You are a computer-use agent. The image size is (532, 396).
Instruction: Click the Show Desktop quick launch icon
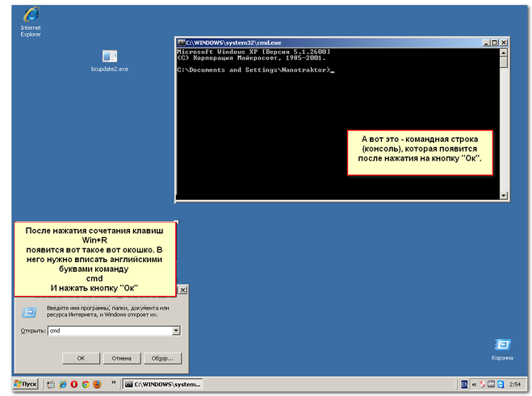pos(51,384)
